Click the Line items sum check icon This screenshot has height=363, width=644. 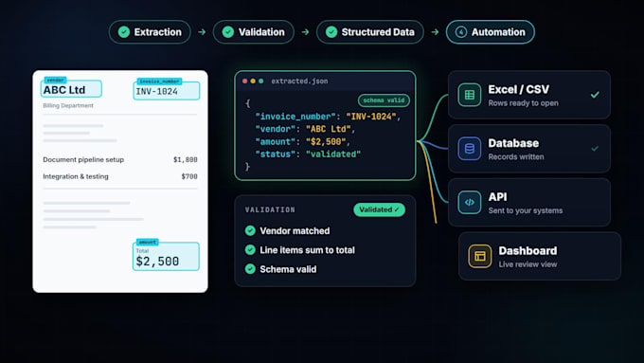[x=250, y=250]
